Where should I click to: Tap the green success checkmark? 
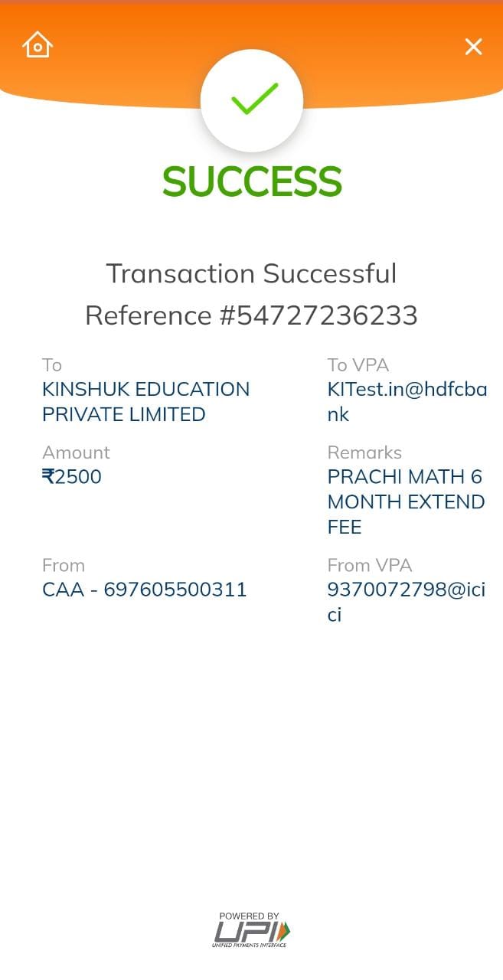(252, 100)
